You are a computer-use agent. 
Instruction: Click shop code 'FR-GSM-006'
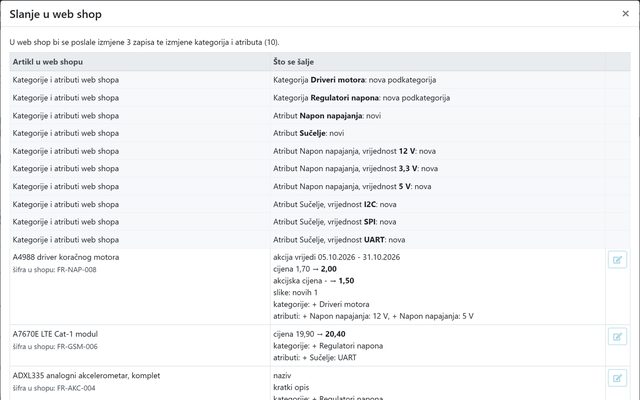[77, 347]
